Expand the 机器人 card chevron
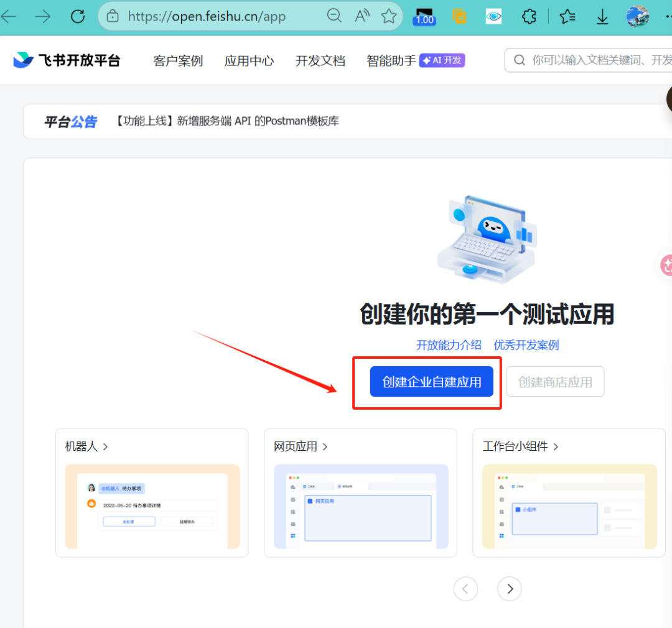 [x=105, y=447]
